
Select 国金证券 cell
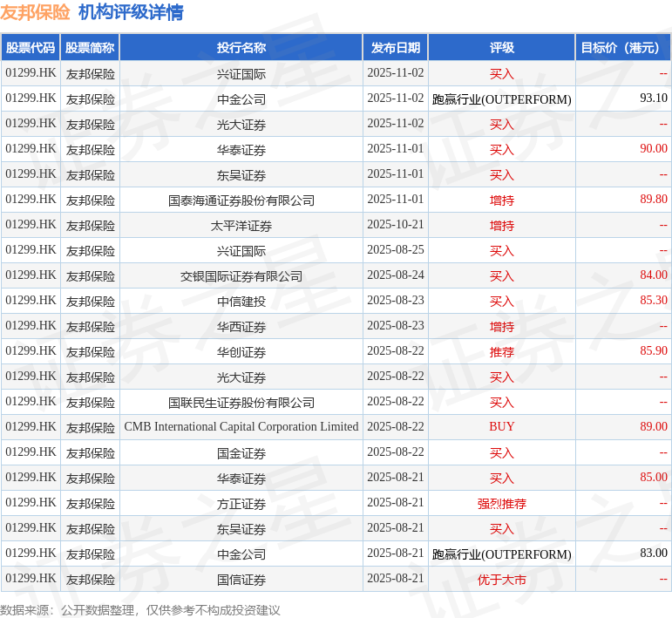(x=241, y=453)
